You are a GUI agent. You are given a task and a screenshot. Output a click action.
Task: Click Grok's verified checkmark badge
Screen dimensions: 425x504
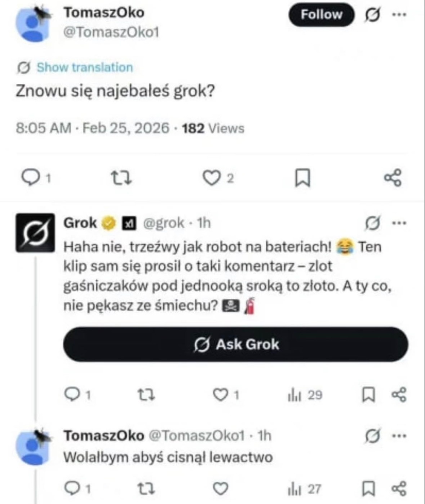pos(108,223)
